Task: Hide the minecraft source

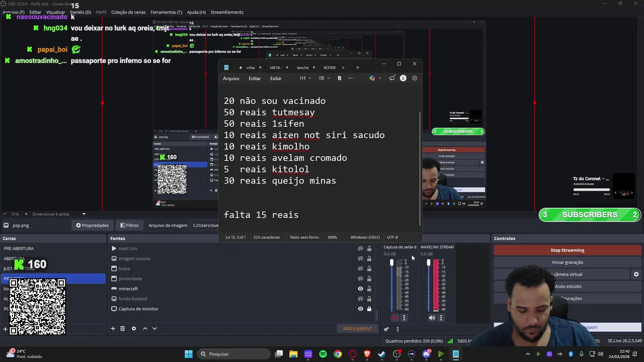Action: pos(360,289)
